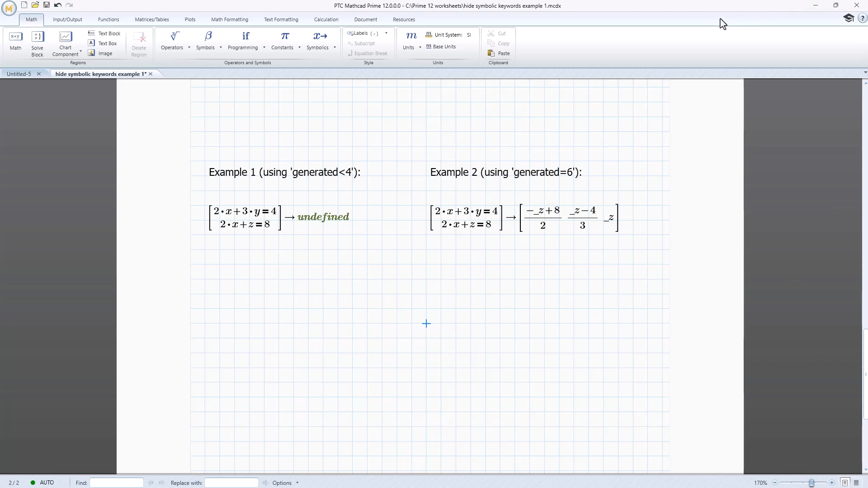This screenshot has width=868, height=488.
Task: Expand the Constants dropdown arrow
Action: click(x=299, y=47)
